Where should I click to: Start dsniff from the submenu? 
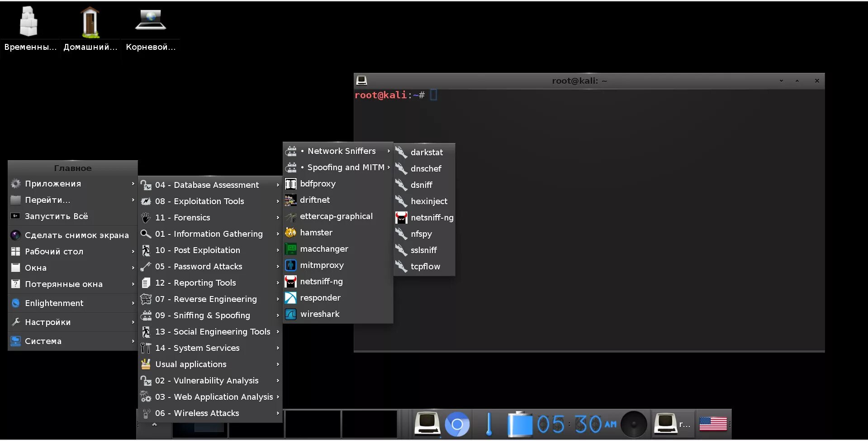point(424,185)
